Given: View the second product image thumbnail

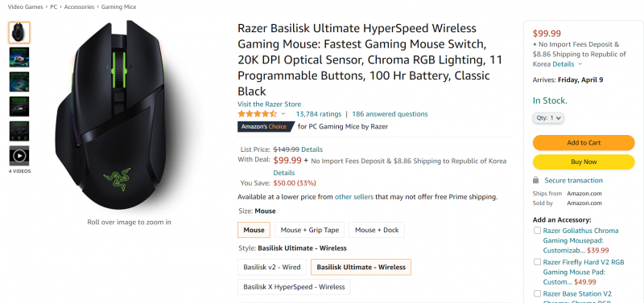Looking at the screenshot, I should (x=19, y=57).
